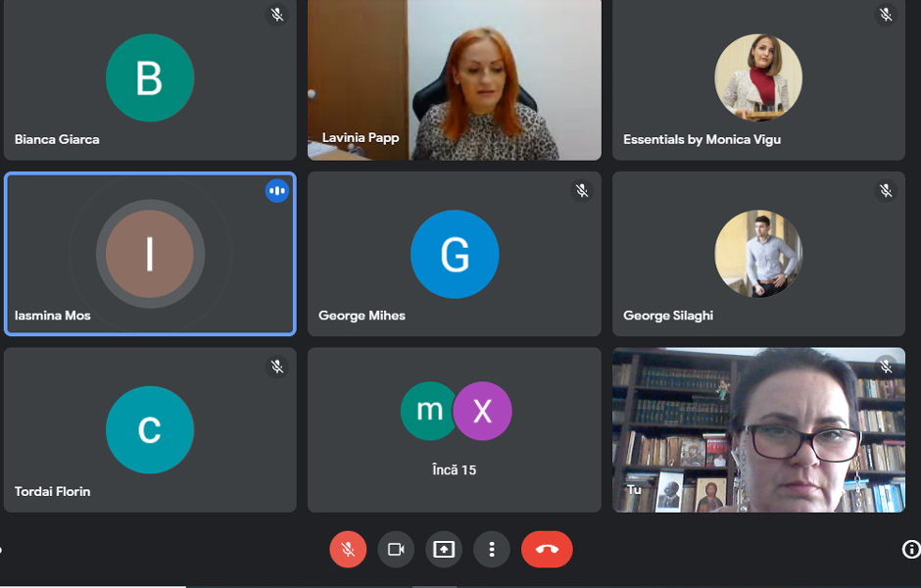Screen dimensions: 921x588
Task: Click the Iasmina Mos name label
Action: (x=52, y=316)
